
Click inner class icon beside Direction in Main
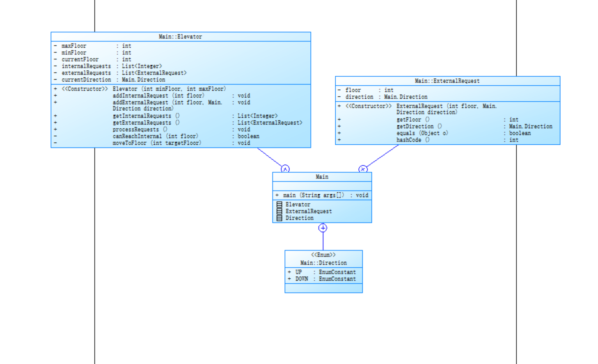coord(280,218)
